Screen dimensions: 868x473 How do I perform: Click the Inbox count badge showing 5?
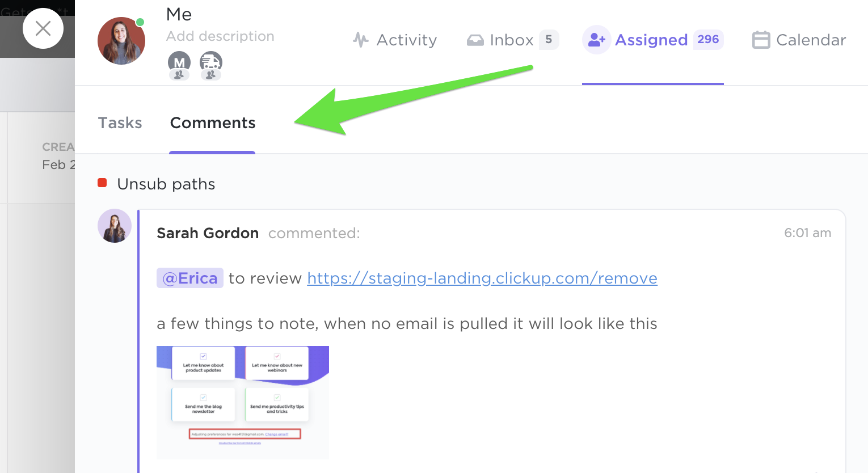(549, 40)
